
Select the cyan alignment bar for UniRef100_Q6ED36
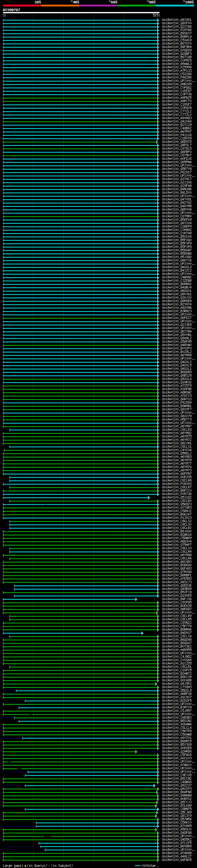point(86,586)
